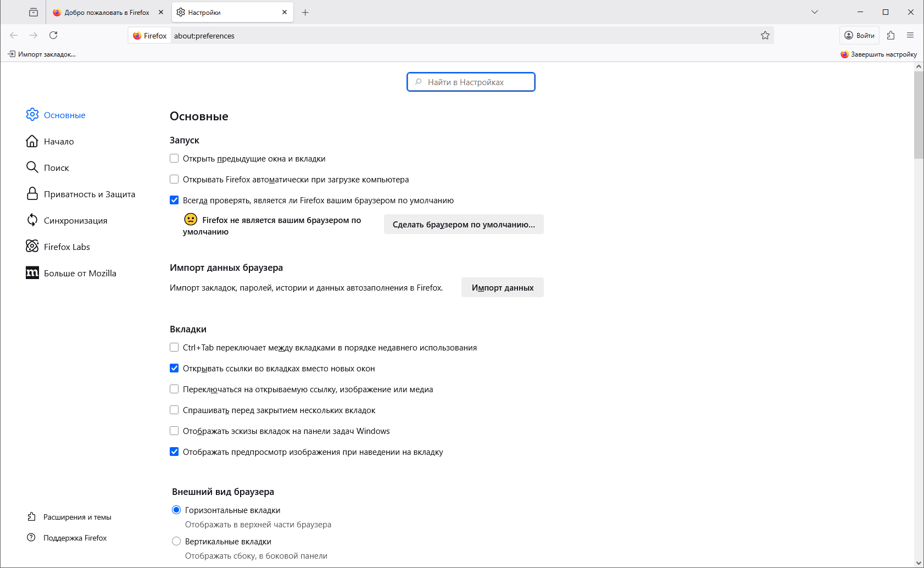Open the recent browsing view icon
This screenshot has height=568, width=924.
34,12
